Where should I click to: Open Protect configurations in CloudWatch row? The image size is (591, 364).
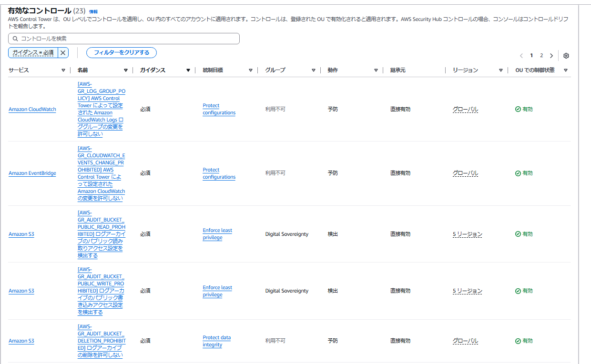[x=219, y=109]
